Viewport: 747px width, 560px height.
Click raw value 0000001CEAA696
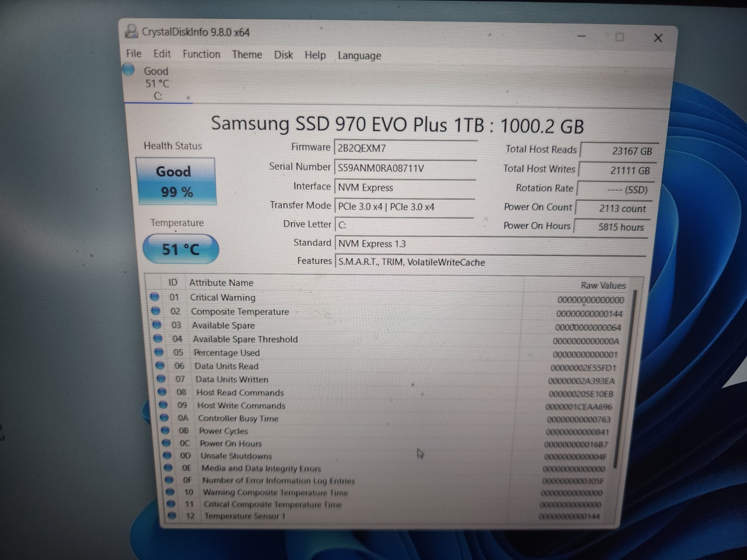[x=579, y=406]
